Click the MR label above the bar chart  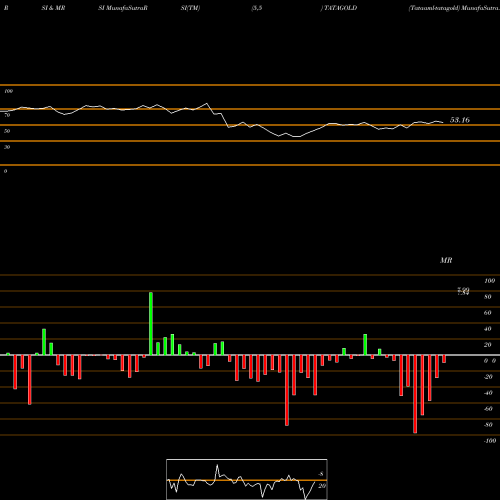(446, 260)
